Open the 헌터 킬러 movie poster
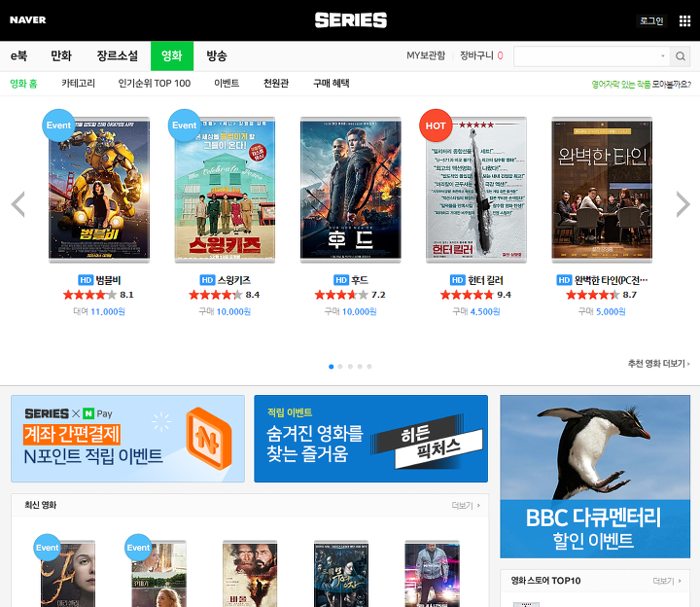The image size is (700, 607). point(476,190)
